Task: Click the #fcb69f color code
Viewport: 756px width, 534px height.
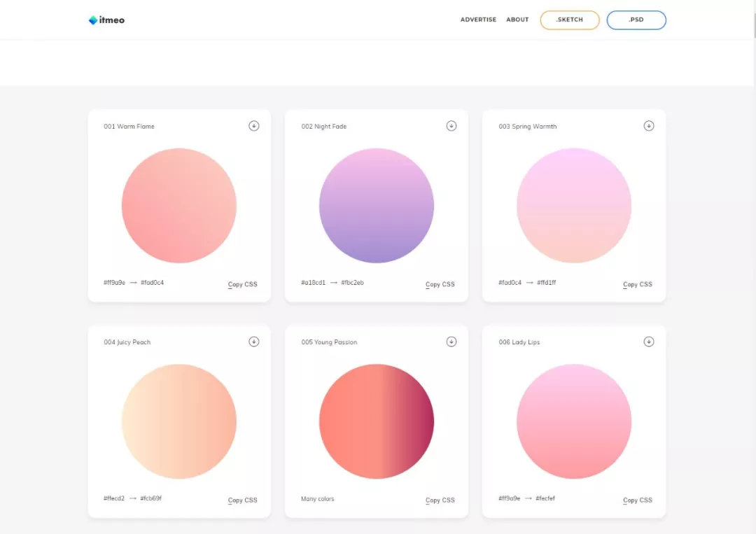Action: point(151,498)
